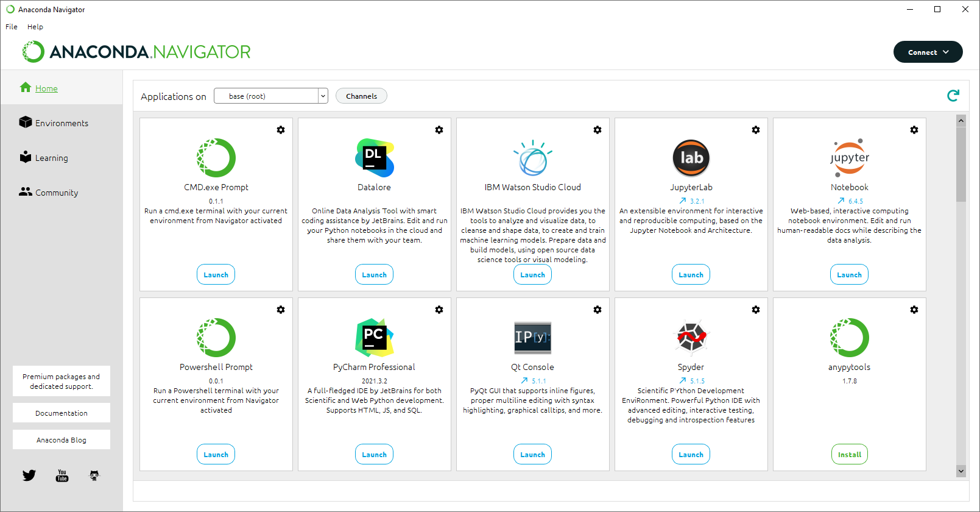
Task: Open settings gear on IBM Watson Studio Cloud card
Action: (598, 130)
